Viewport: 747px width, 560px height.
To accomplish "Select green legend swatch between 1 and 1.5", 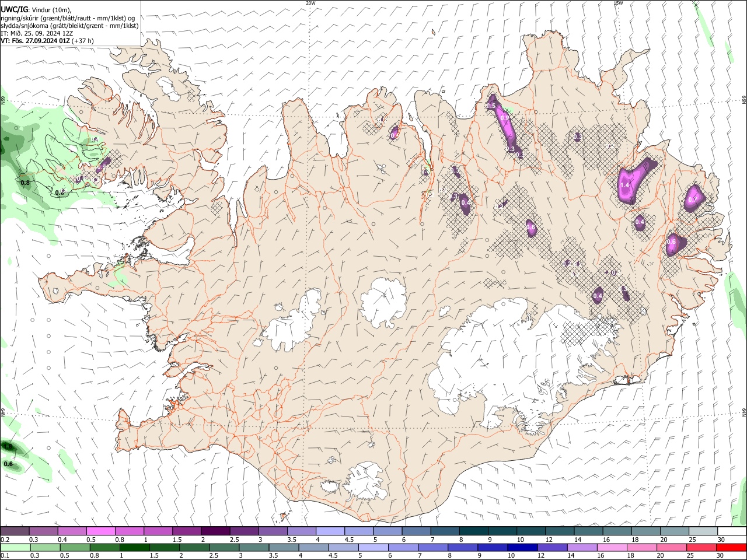I will tap(135, 547).
